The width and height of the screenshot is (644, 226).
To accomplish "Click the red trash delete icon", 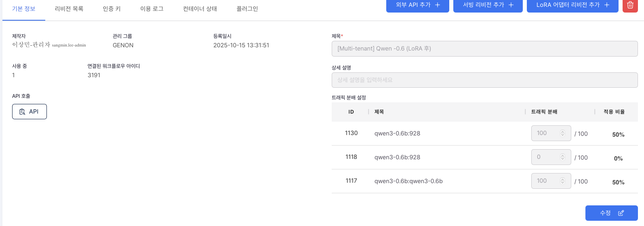I will (x=630, y=5).
